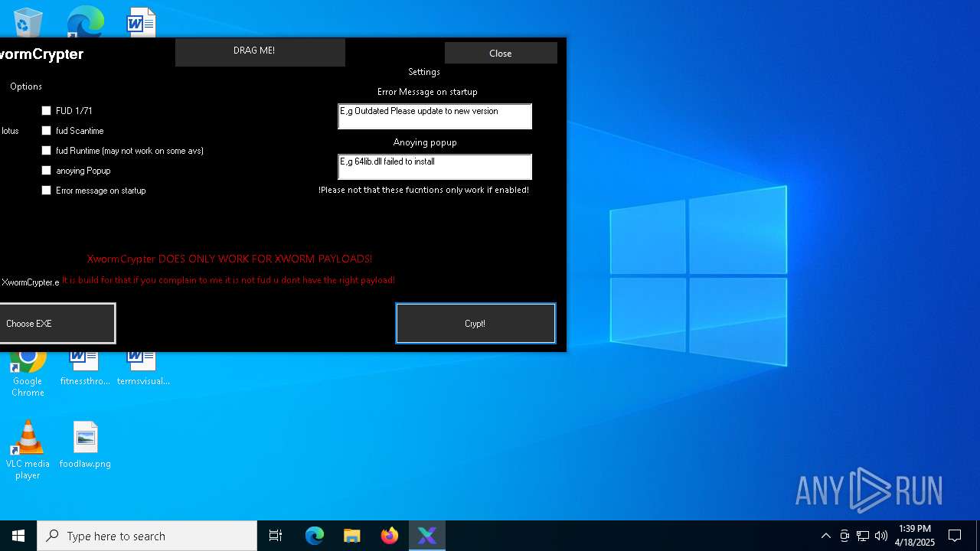Check the FUD 1/71 checkbox
The height and width of the screenshot is (551, 980).
(46, 111)
